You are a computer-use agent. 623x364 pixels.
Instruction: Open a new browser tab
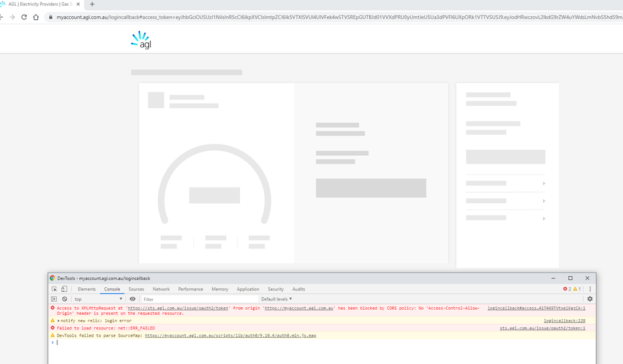tap(92, 4)
